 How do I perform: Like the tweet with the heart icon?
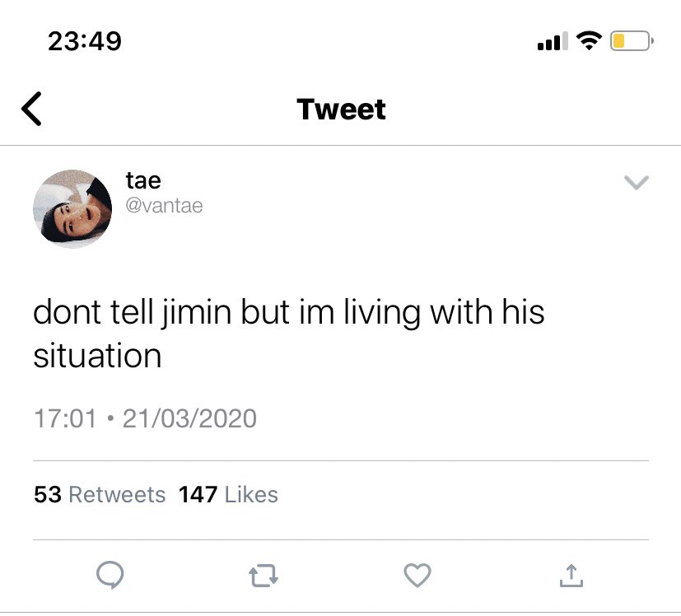[x=417, y=575]
